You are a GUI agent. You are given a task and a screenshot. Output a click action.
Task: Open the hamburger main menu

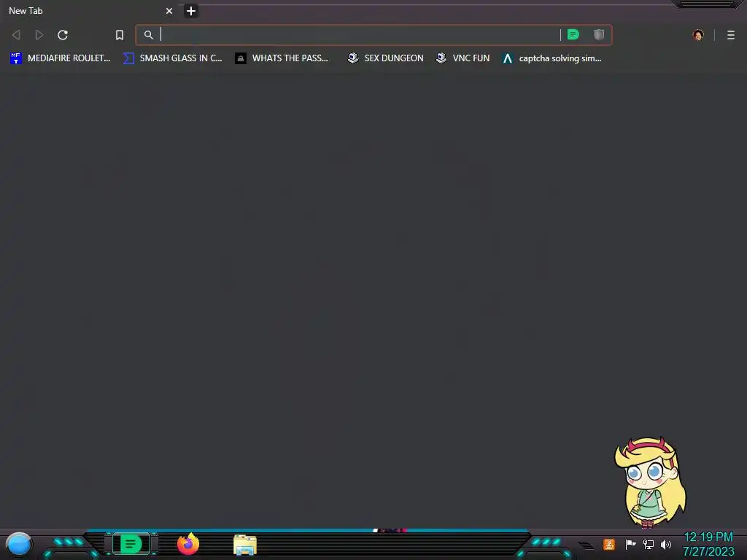(x=731, y=35)
